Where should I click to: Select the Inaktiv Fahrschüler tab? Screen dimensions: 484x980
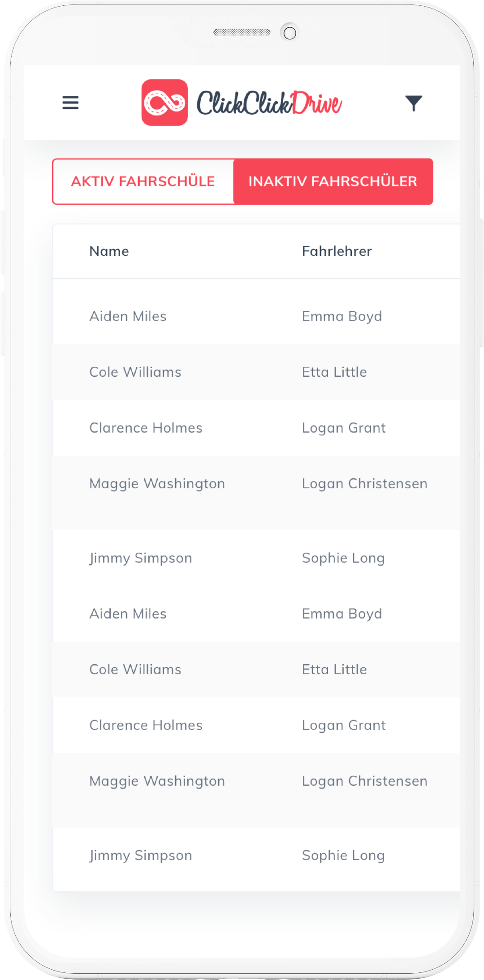point(333,181)
